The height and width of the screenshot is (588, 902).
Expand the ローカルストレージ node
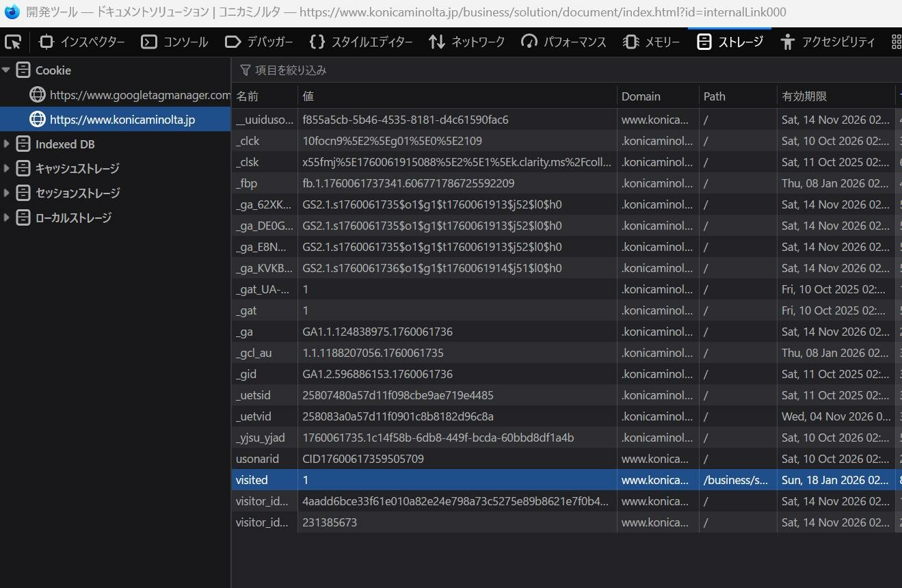pos(6,217)
